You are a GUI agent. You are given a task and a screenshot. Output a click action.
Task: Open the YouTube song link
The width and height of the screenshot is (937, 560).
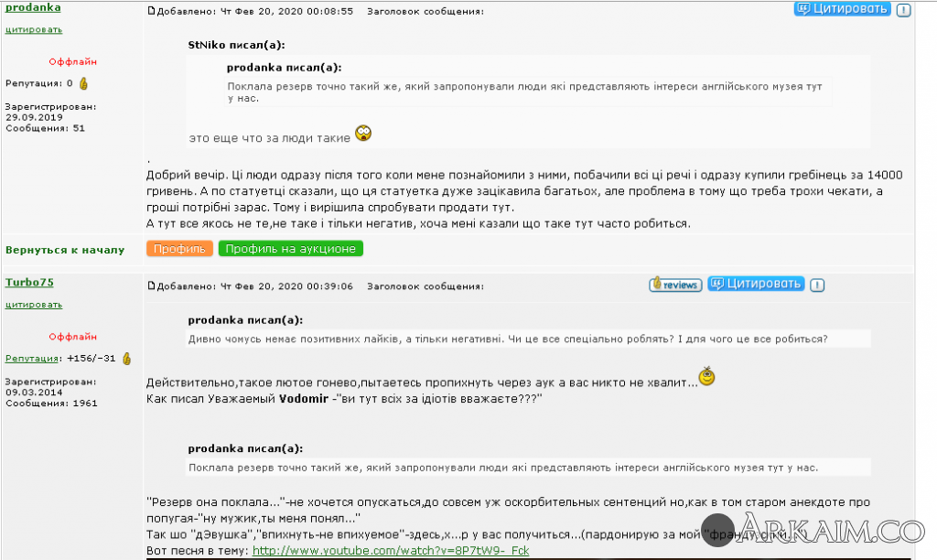coord(391,551)
